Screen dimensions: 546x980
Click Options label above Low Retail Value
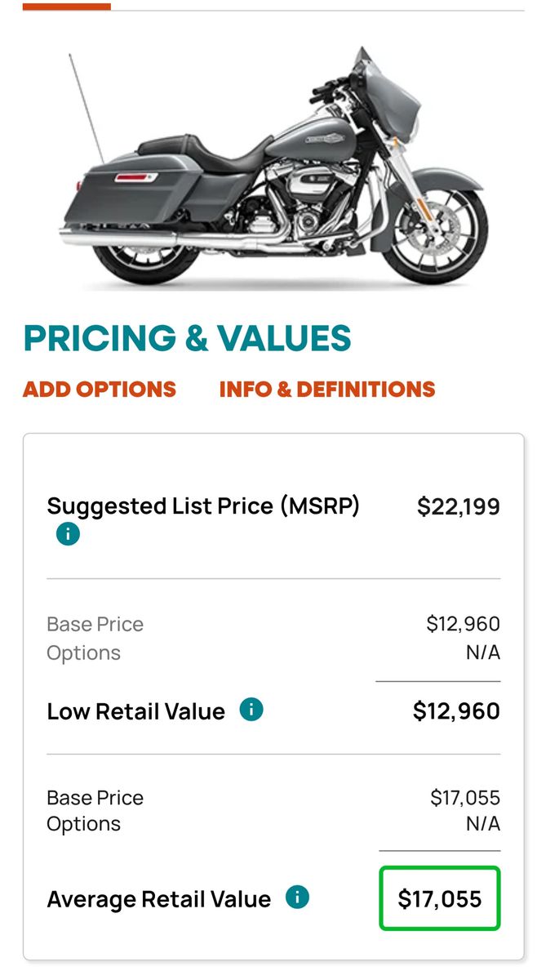tap(83, 653)
